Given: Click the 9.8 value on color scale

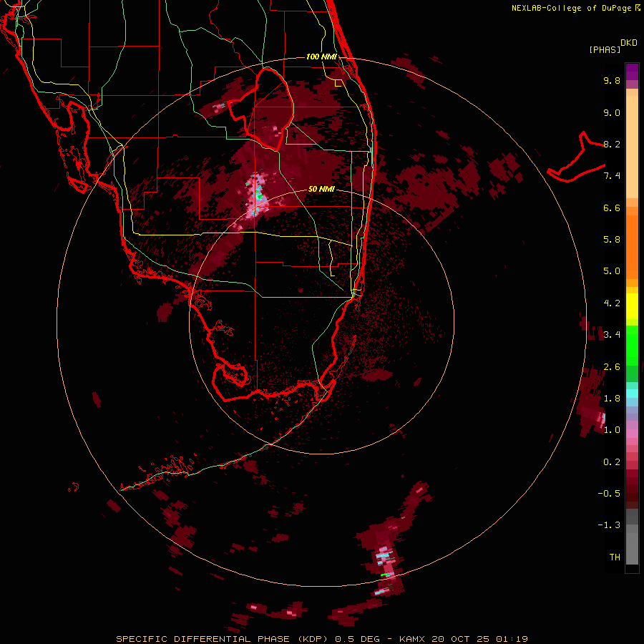Looking at the screenshot, I should coord(612,80).
